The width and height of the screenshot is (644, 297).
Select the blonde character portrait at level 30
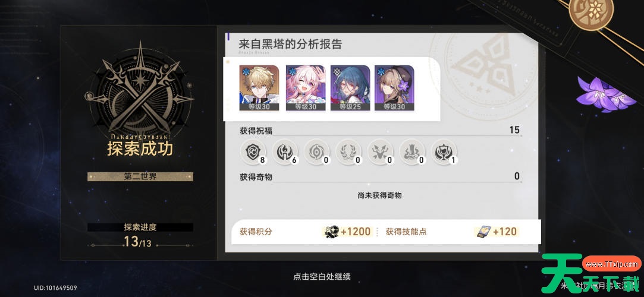coord(259,88)
